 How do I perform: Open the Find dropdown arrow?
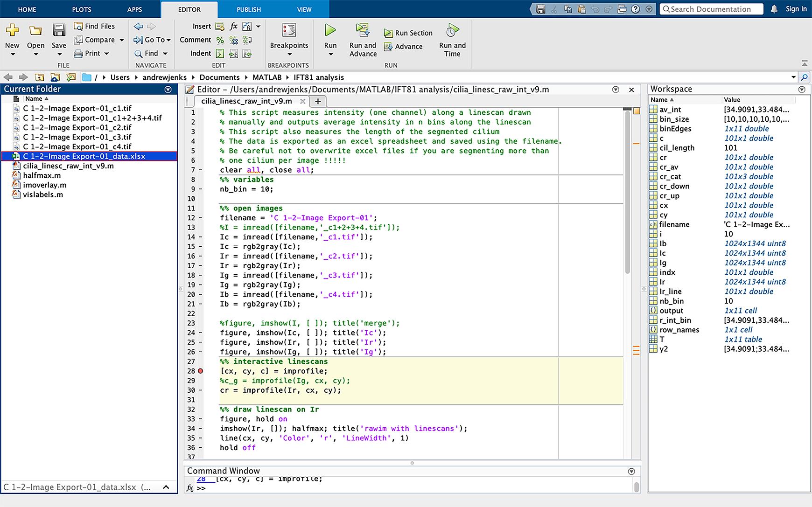165,54
